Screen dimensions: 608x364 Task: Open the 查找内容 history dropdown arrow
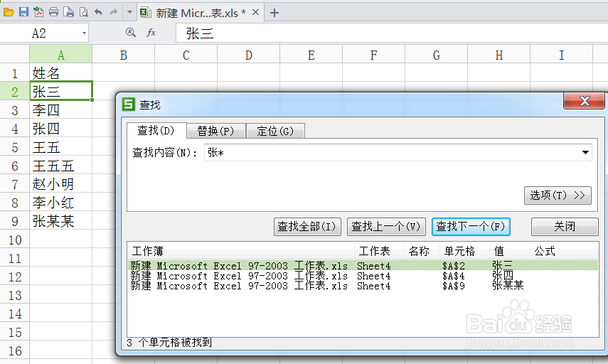click(585, 152)
